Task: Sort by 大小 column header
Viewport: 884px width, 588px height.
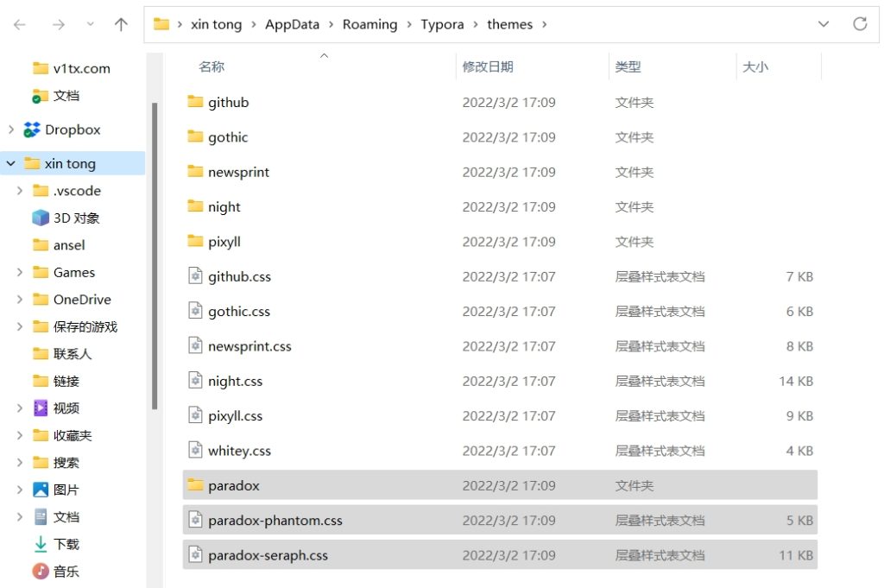Action: pos(755,66)
